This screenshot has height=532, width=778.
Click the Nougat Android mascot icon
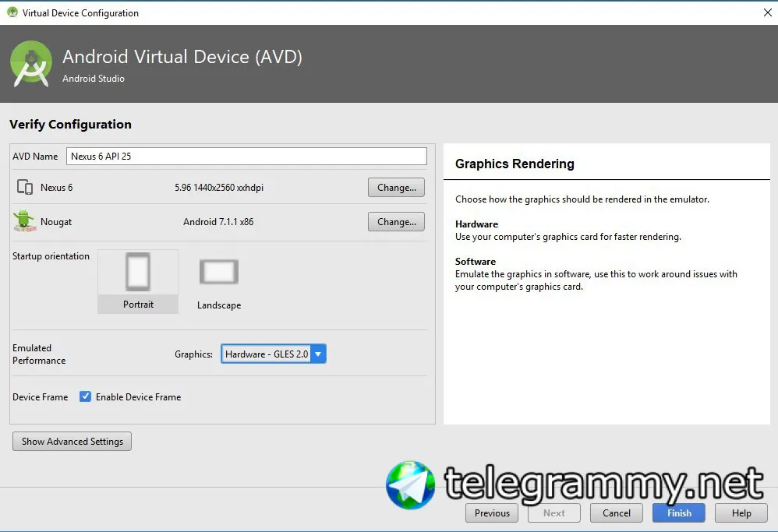24,221
